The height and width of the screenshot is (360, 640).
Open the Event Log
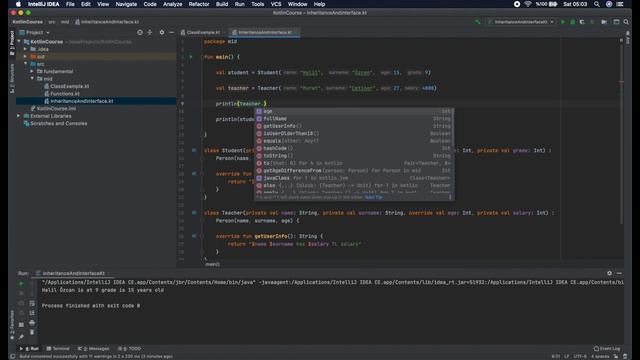(607, 349)
